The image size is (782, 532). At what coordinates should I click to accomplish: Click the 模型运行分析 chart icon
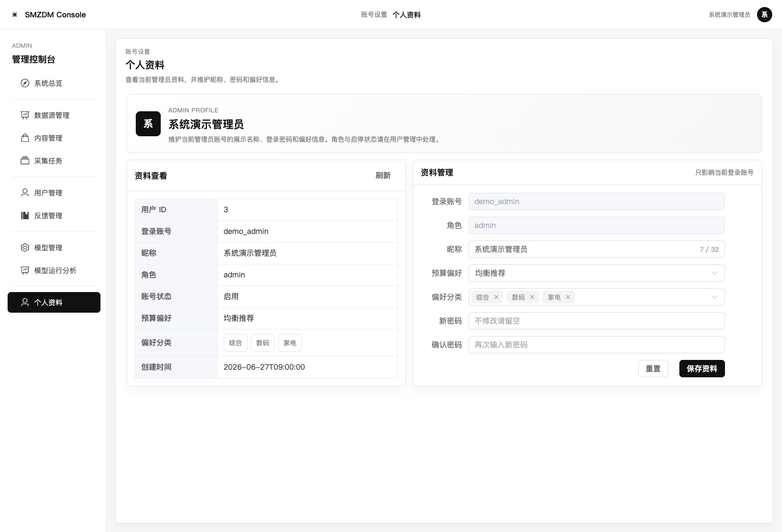(x=25, y=270)
